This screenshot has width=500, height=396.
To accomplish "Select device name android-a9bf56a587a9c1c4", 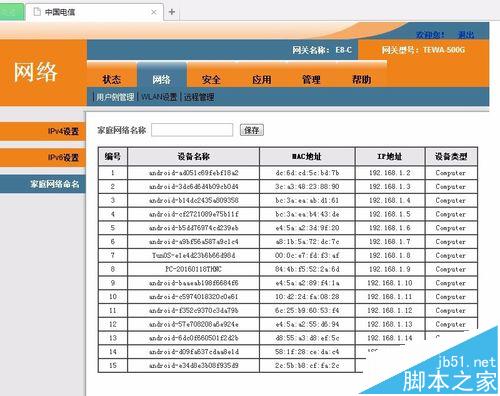I will click(x=194, y=241).
